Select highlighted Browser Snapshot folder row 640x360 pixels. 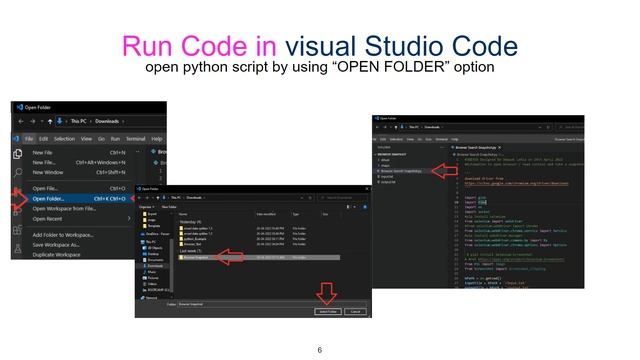[x=259, y=258]
